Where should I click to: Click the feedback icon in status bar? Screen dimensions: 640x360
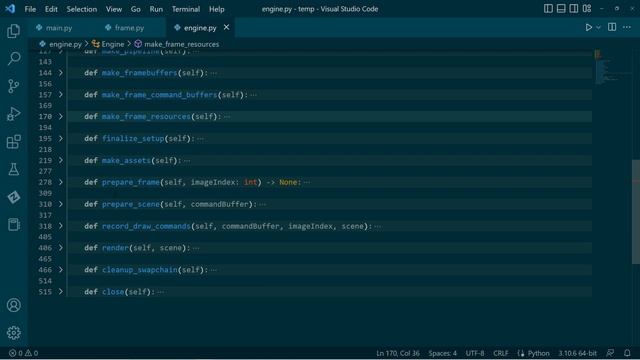(610, 353)
